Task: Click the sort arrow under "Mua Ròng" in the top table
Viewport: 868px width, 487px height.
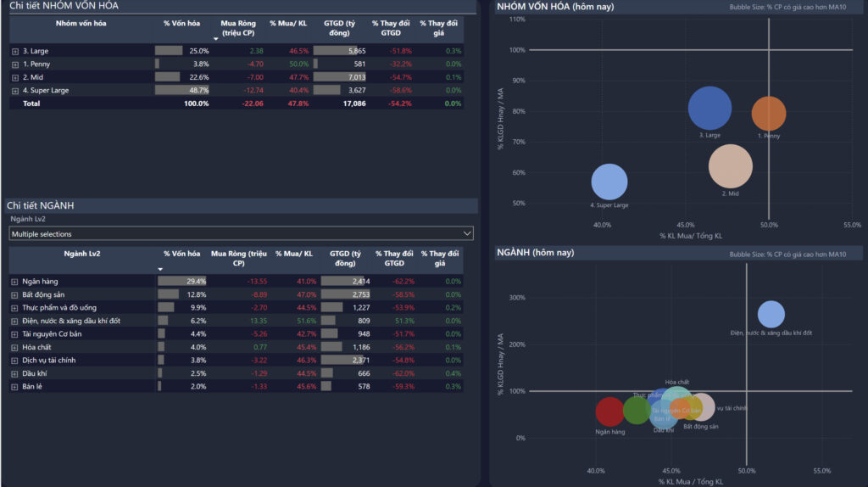Action: tap(215, 39)
